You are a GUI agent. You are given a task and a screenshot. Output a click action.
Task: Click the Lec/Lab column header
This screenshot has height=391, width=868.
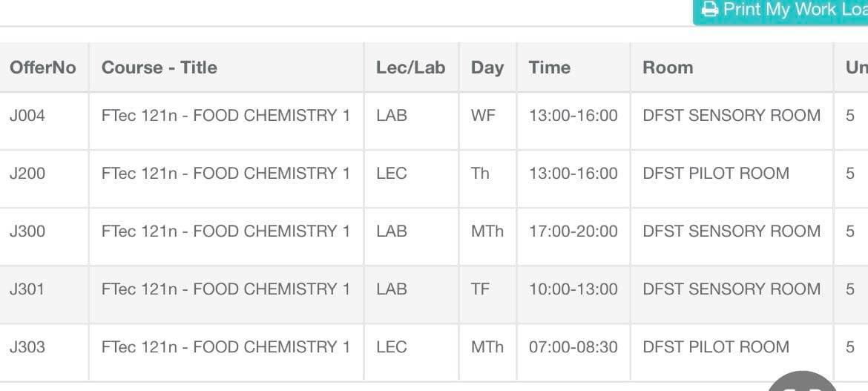(410, 68)
